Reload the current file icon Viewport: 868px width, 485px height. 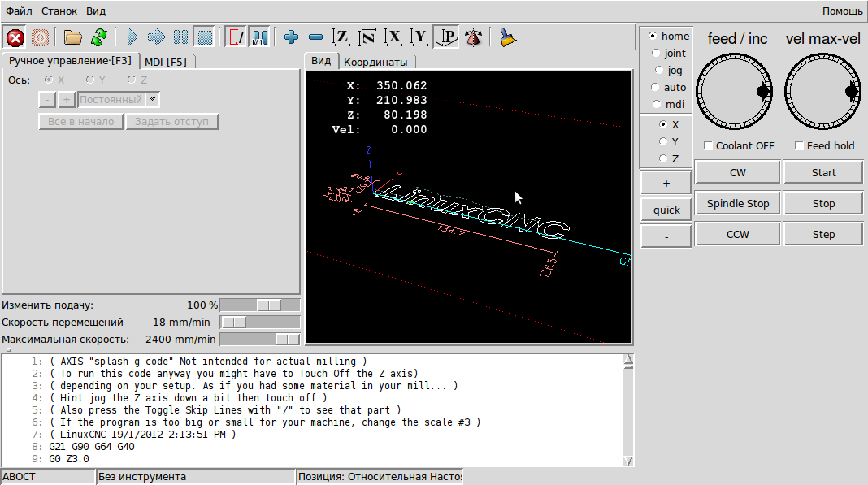99,37
